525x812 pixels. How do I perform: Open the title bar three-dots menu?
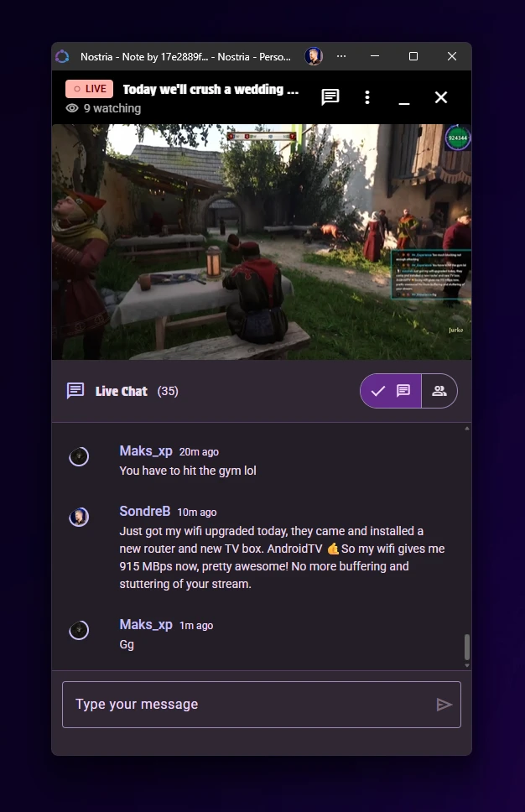341,56
